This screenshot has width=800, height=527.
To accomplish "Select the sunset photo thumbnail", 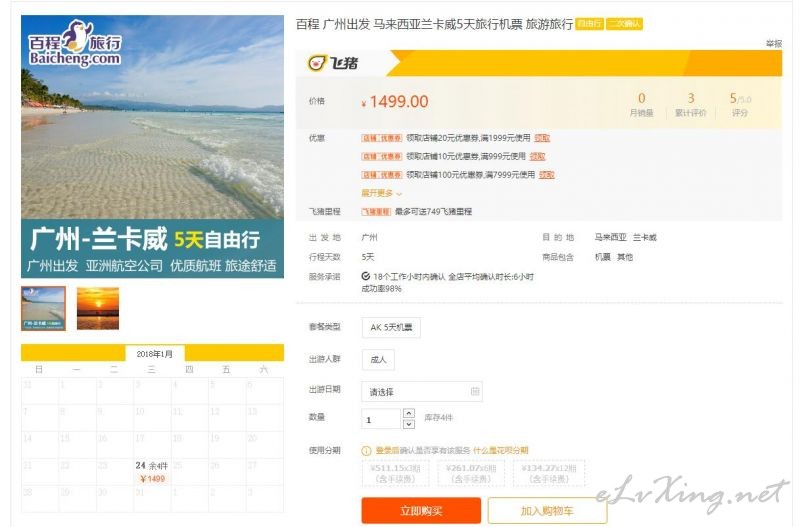I will tap(98, 309).
